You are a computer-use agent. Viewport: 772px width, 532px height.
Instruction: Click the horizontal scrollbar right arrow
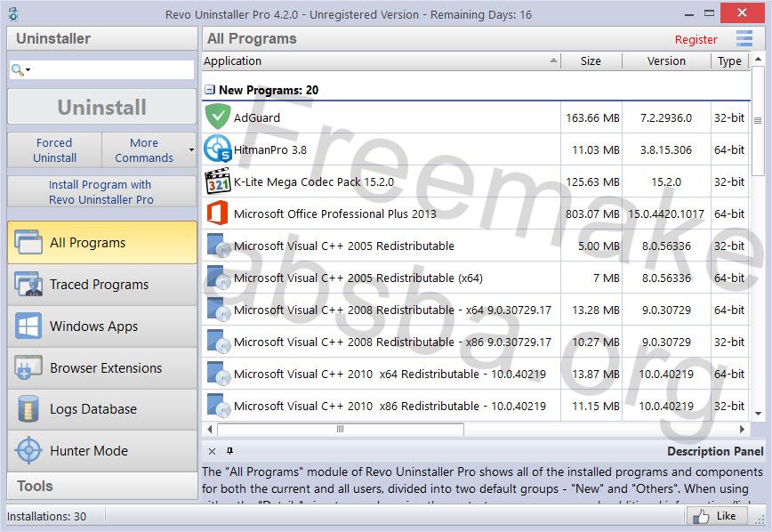pos(742,429)
